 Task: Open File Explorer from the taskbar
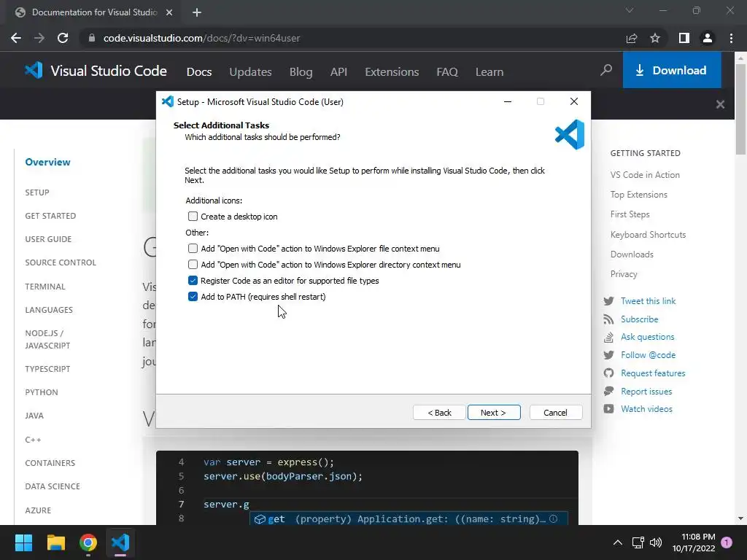tap(55, 542)
